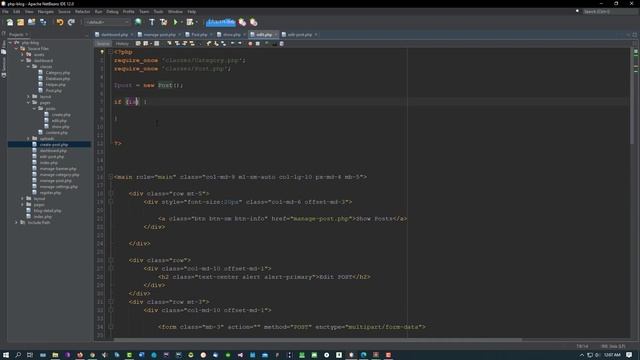Image resolution: width=640 pixels, height=360 pixels.
Task: Click the Search field at top right
Action: (x=609, y=11)
